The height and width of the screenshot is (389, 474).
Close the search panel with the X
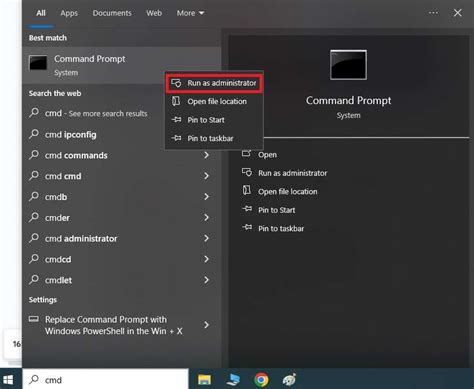[x=458, y=13]
